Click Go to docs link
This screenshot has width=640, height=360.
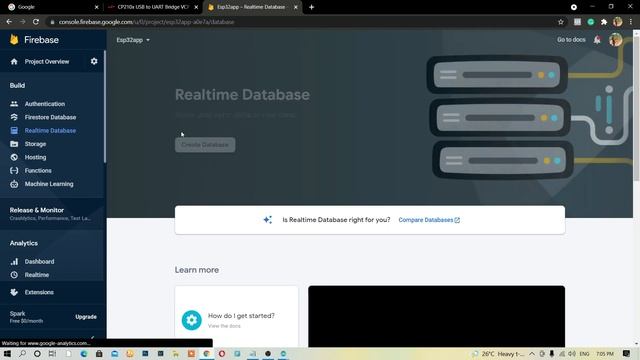click(571, 40)
